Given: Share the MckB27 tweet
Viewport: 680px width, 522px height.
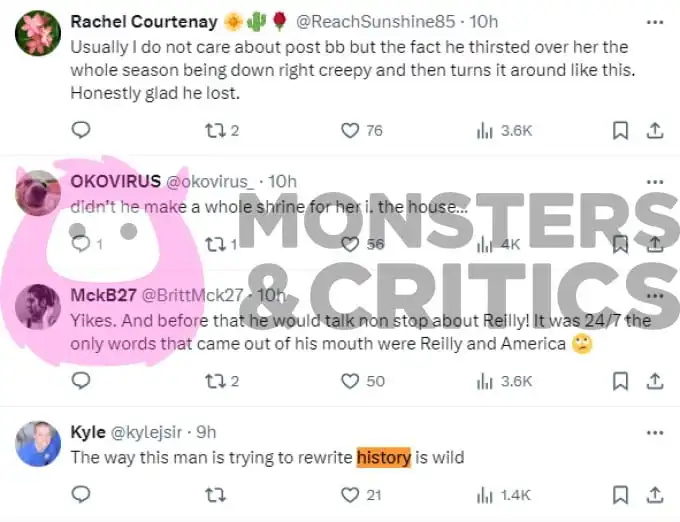Looking at the screenshot, I should 655,381.
